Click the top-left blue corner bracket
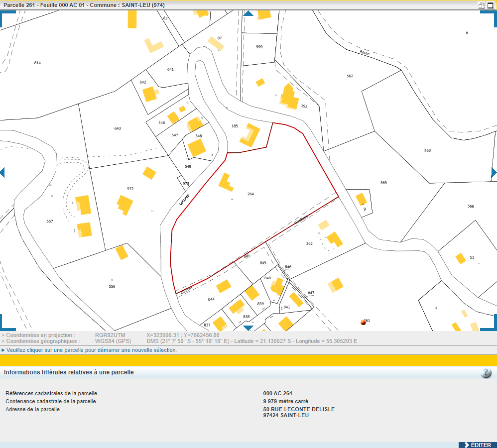This screenshot has width=497, height=448. point(6,17)
